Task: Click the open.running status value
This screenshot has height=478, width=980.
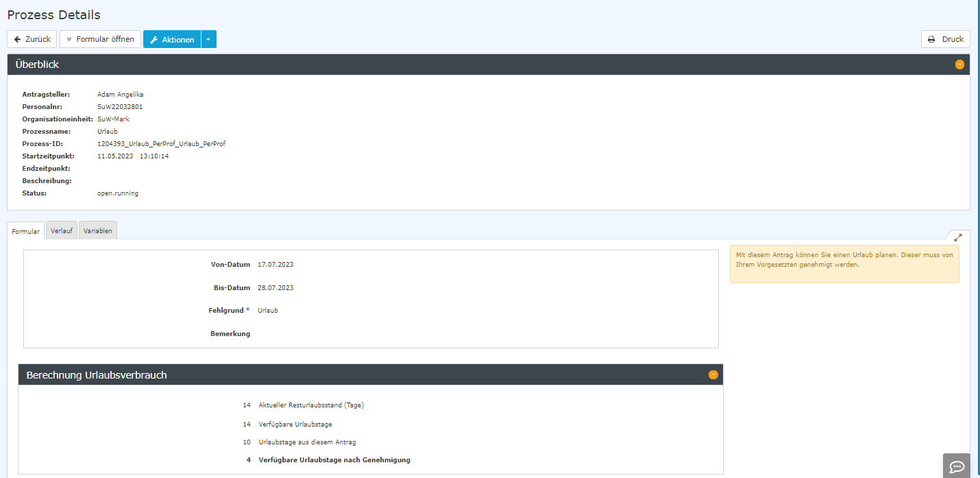Action: click(x=118, y=193)
